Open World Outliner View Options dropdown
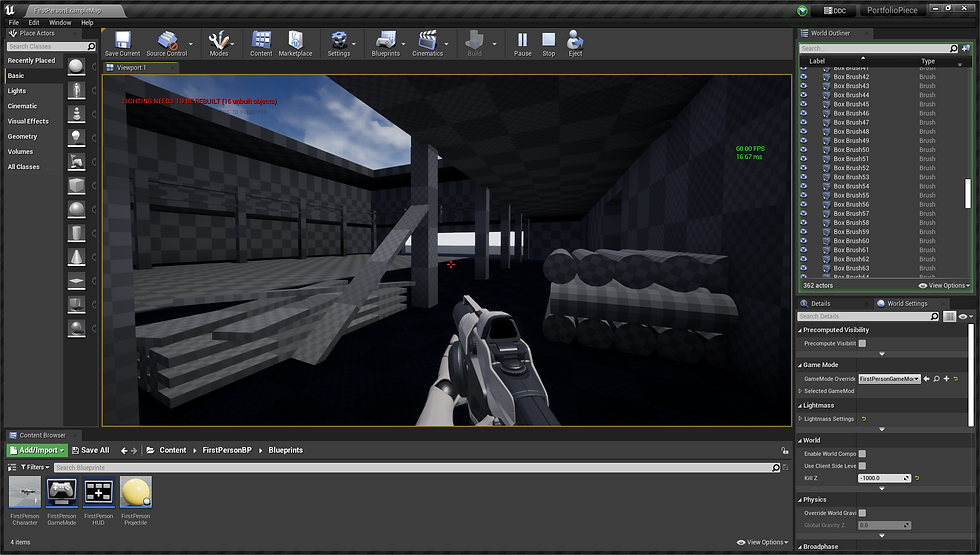 coord(944,286)
